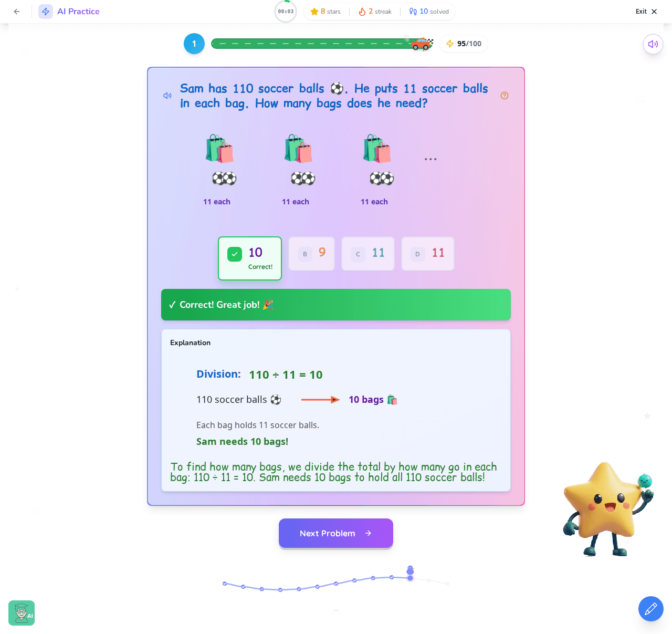Select answer option D, 11
672x634 pixels.
(428, 254)
